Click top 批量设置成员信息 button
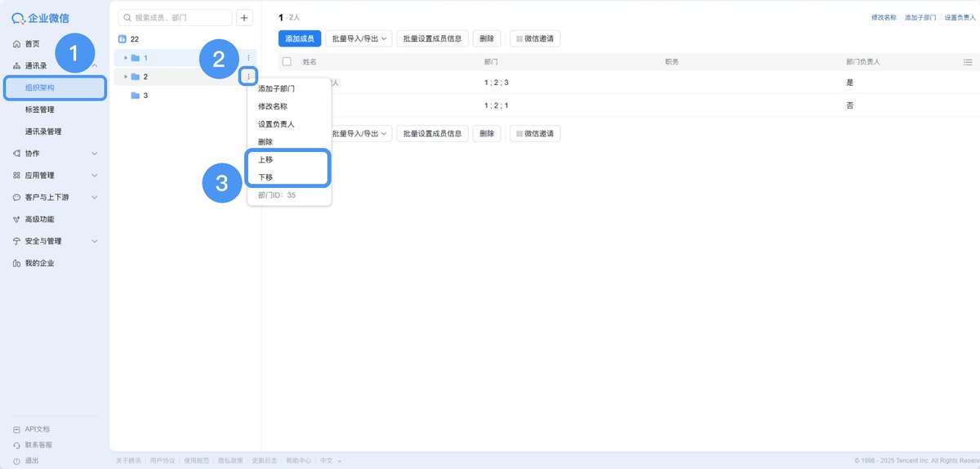This screenshot has width=980, height=469. (433, 38)
